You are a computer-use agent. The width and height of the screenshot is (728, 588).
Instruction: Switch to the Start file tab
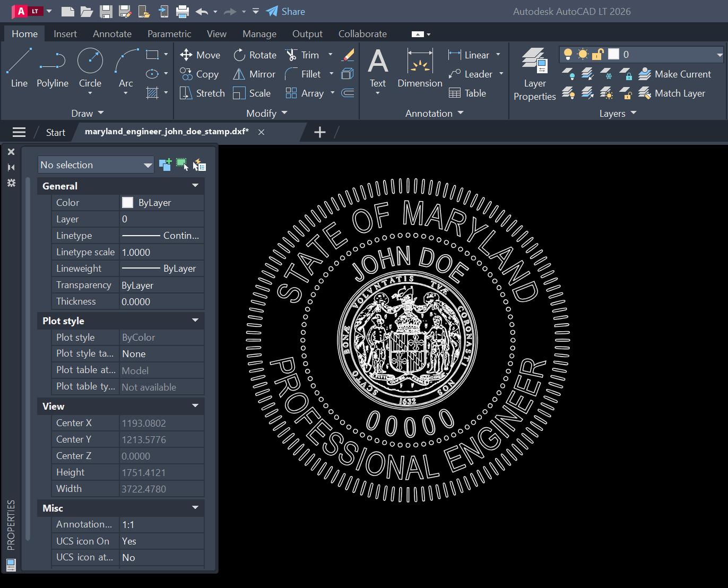pos(55,132)
